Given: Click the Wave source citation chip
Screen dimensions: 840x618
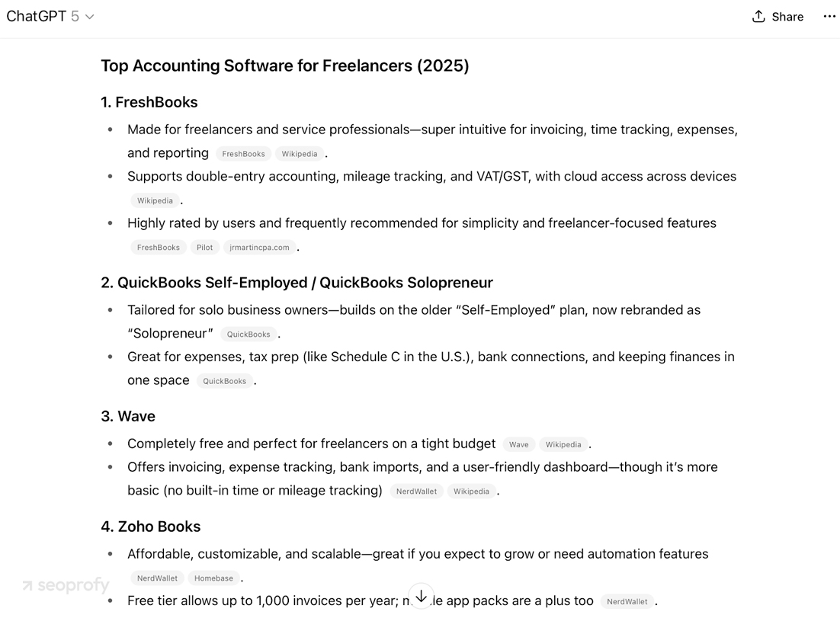Looking at the screenshot, I should 518,445.
